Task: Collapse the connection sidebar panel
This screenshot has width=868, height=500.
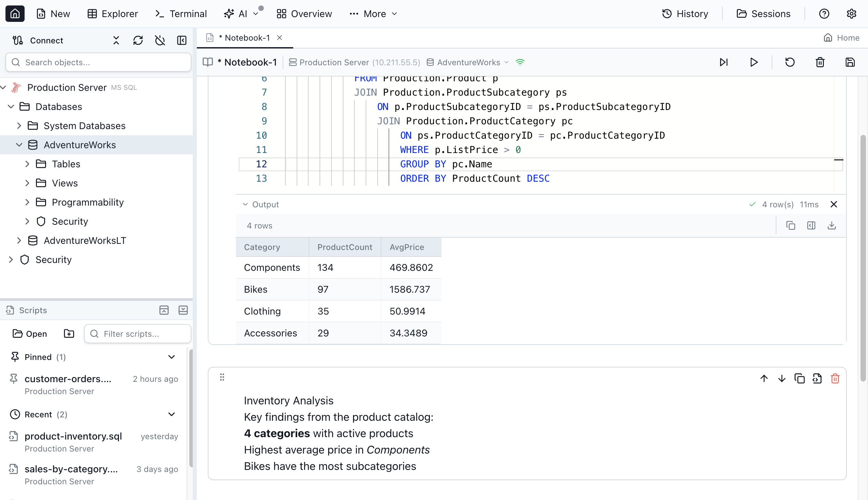Action: tap(182, 40)
